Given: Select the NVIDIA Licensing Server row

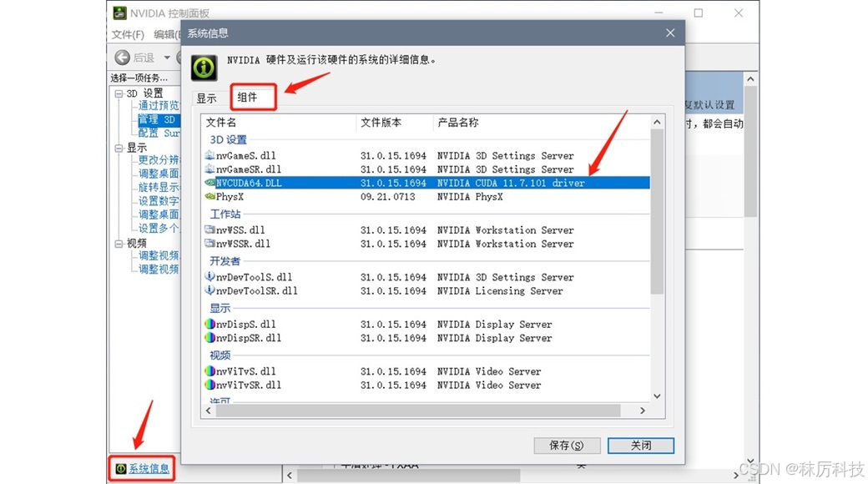Looking at the screenshot, I should pyautogui.click(x=426, y=290).
